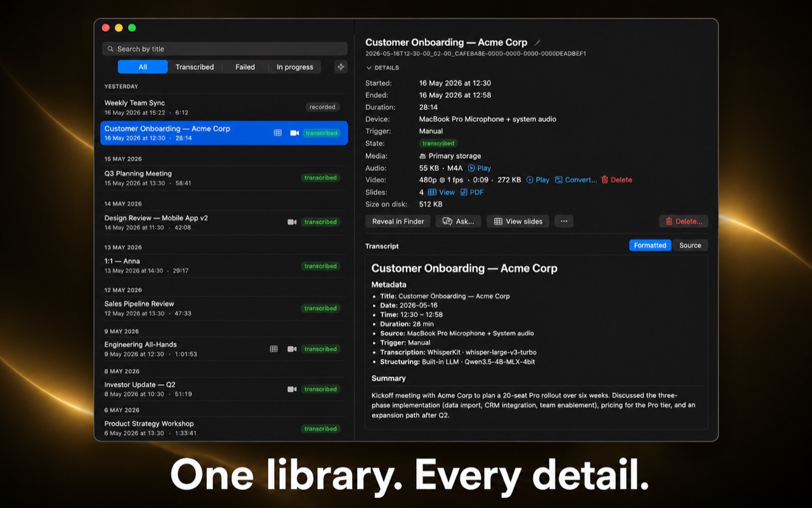Switch transcript to Source view

[x=690, y=245]
